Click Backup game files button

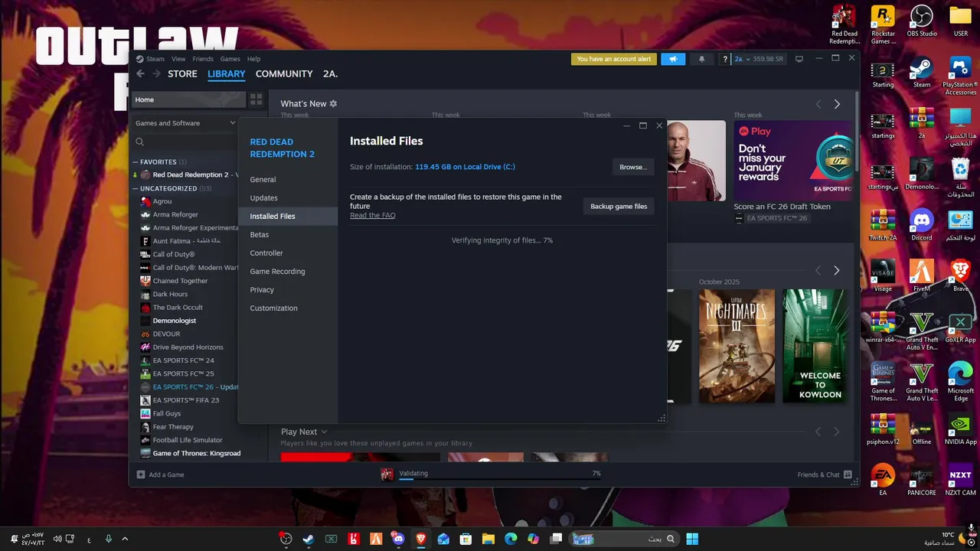click(x=619, y=206)
